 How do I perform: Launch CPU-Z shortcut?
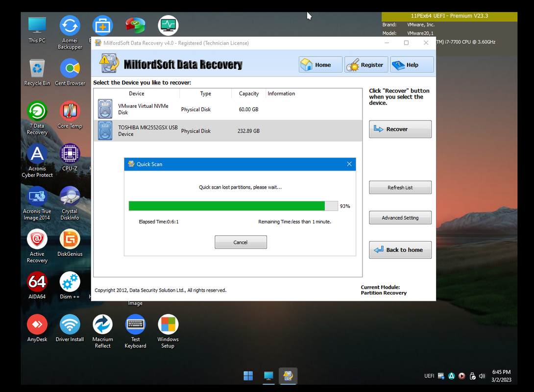pos(70,158)
